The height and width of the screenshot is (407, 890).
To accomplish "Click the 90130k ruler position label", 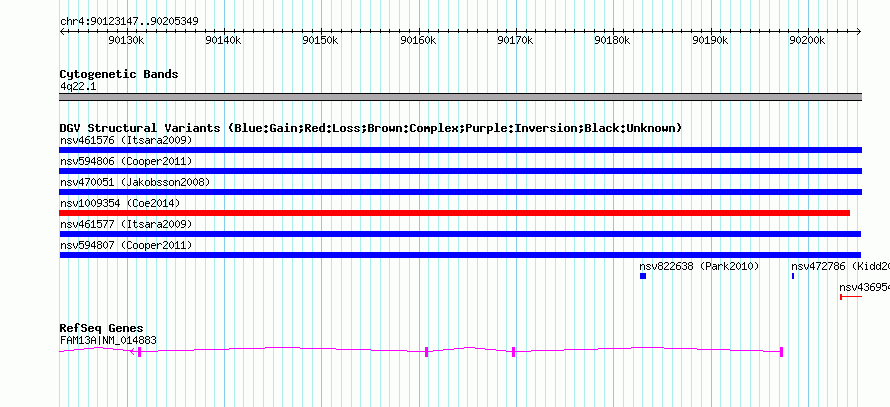I will tap(127, 40).
